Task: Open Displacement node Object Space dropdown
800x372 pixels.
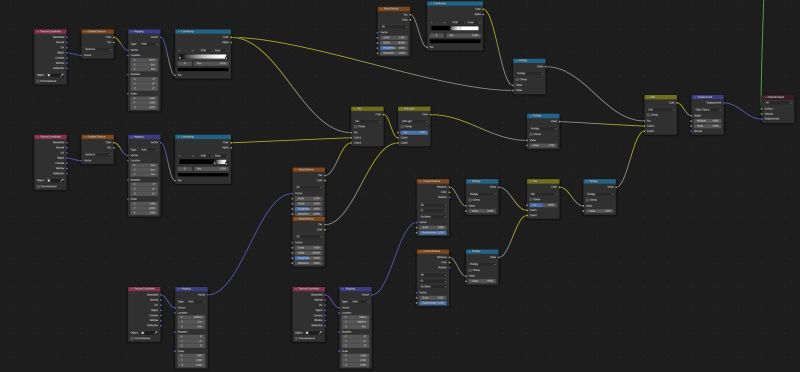Action: 708,109
